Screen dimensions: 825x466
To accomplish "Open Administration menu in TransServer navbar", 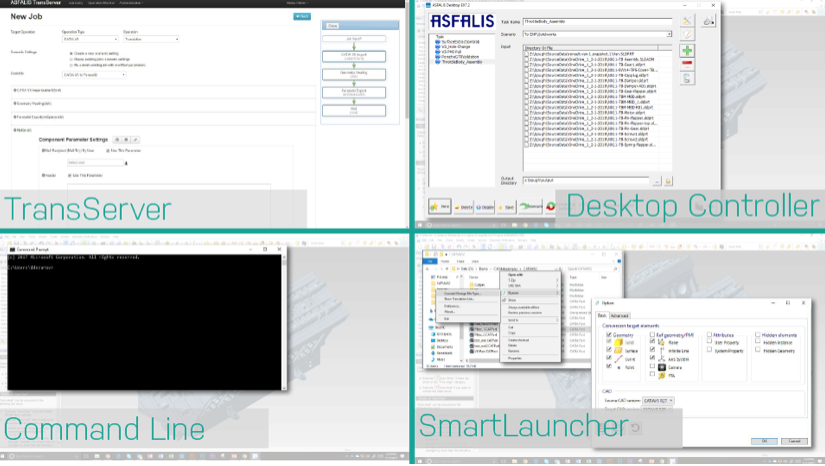I will pos(130,3).
